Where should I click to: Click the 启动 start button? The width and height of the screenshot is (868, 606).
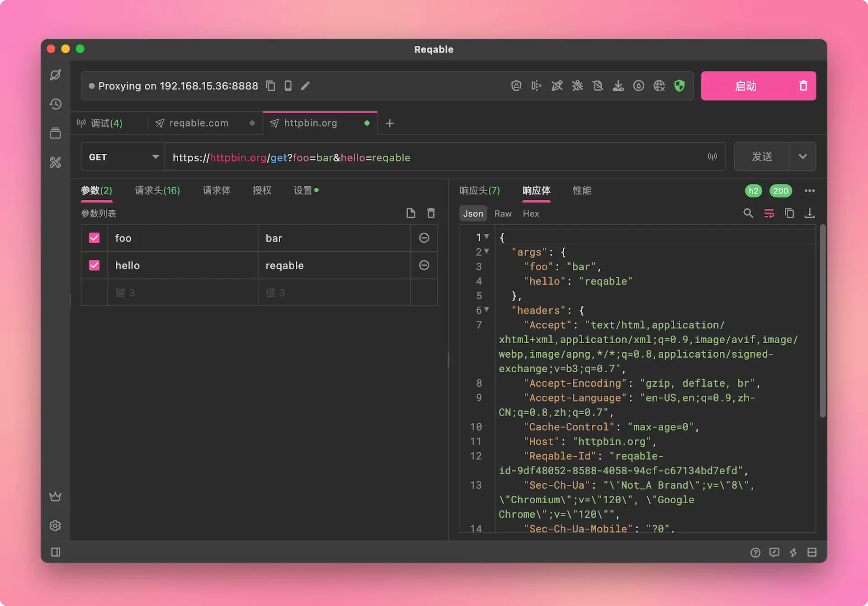[746, 85]
